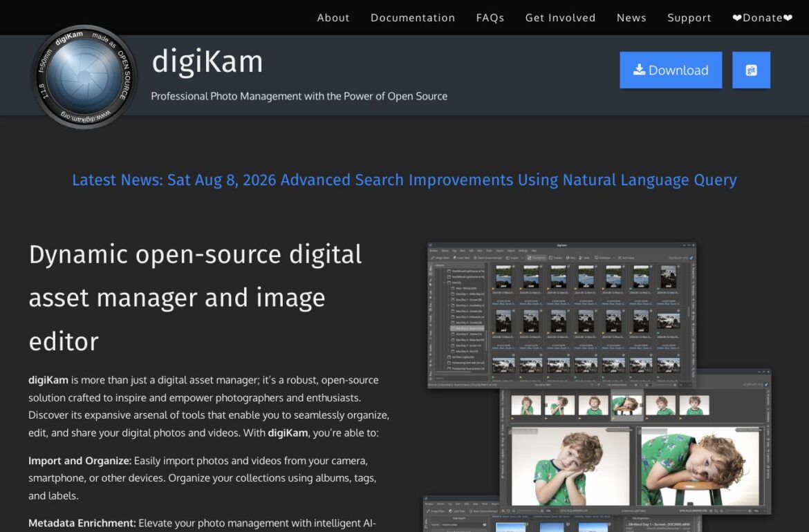Open the Latest News natural language query headline

(x=404, y=180)
